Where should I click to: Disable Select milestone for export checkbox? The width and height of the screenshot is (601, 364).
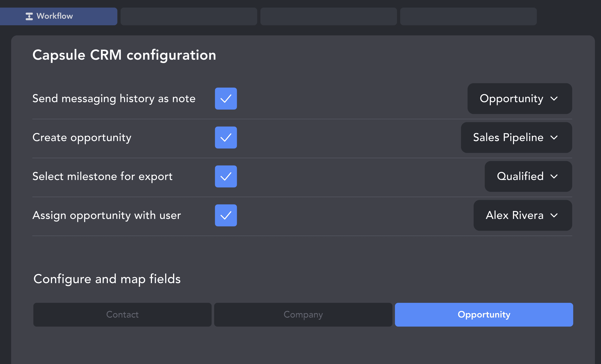226,176
